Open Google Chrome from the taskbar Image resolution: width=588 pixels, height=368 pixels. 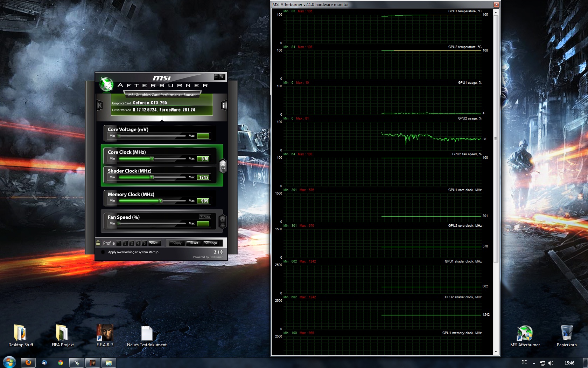[61, 363]
